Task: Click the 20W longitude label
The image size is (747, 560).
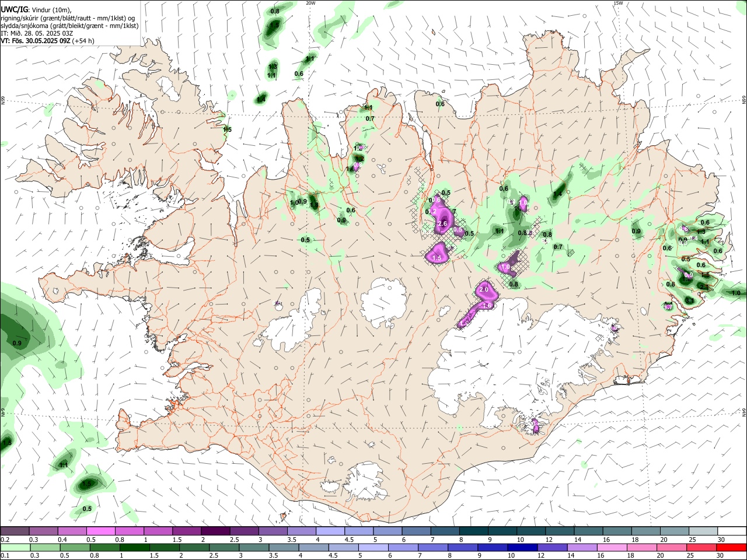Action: [311, 3]
